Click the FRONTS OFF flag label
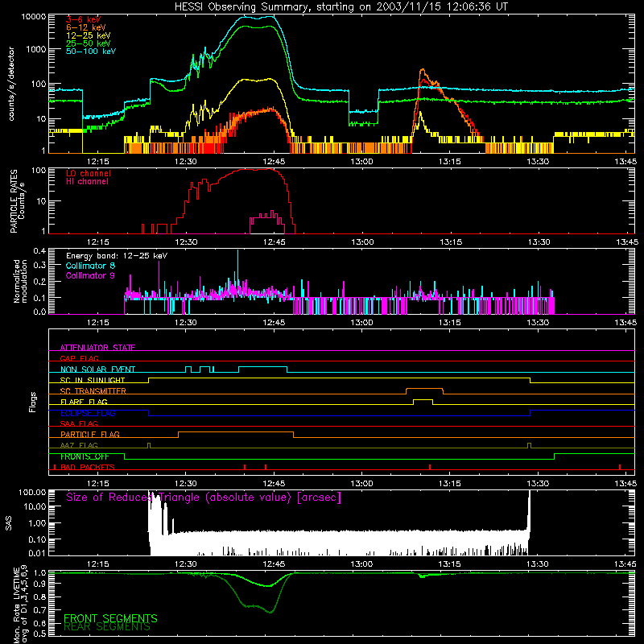644x644 pixels. (85, 456)
